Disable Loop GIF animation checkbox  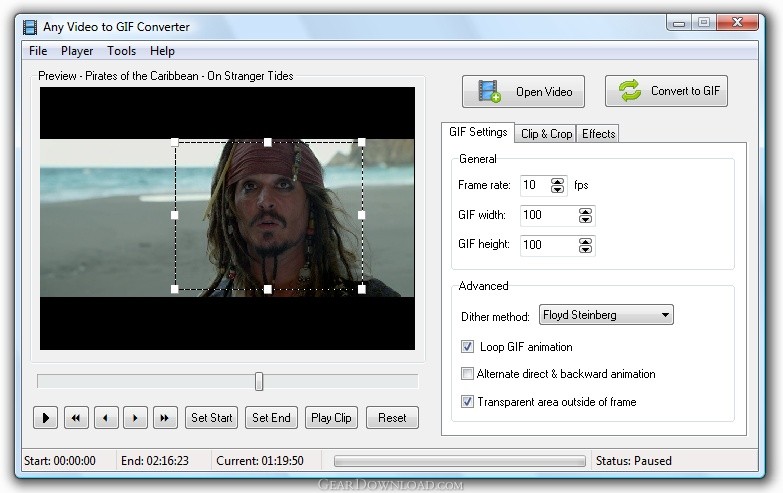(x=467, y=347)
